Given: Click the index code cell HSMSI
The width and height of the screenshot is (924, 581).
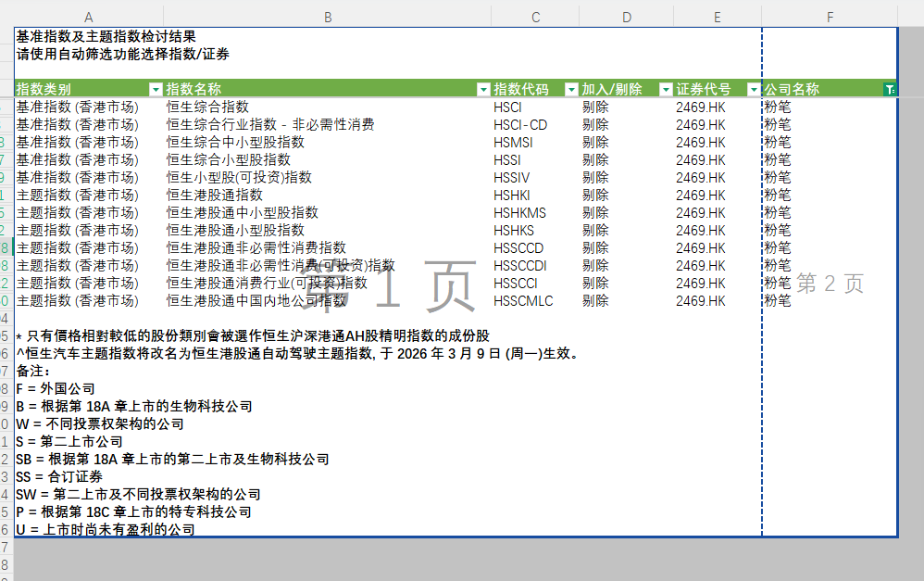Looking at the screenshot, I should [513, 143].
